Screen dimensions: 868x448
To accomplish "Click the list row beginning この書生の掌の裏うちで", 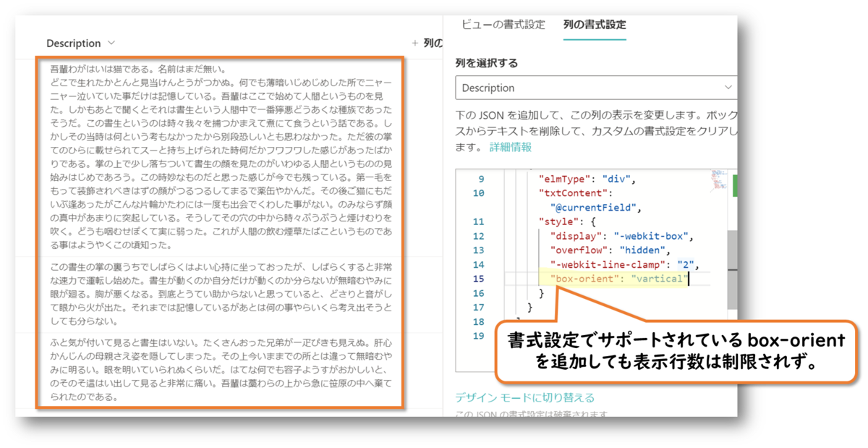I will 220,293.
